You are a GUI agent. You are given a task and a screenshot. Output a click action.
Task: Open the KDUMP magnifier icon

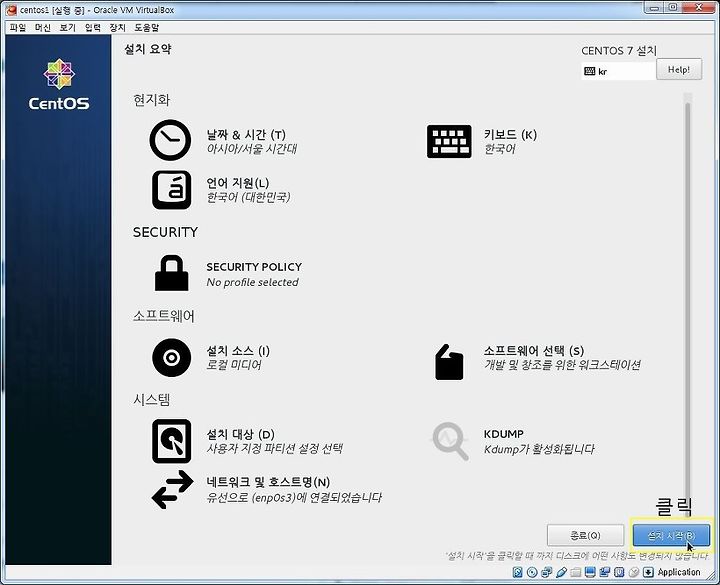point(450,441)
